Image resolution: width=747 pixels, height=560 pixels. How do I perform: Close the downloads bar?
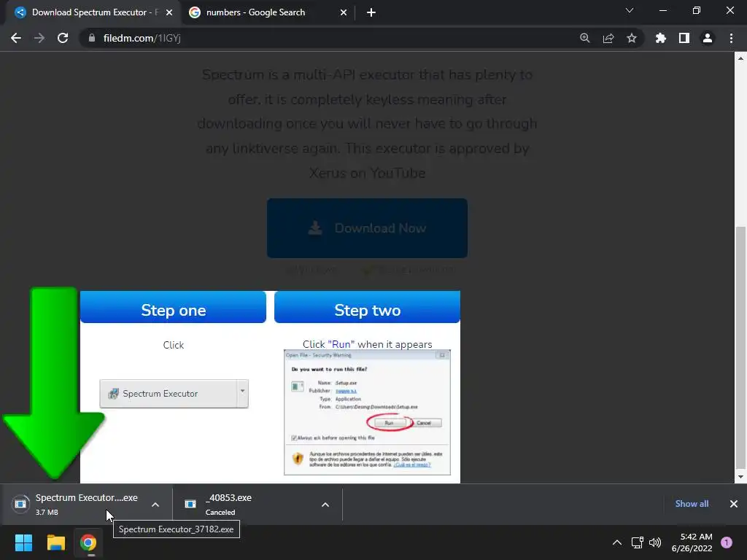pos(734,504)
